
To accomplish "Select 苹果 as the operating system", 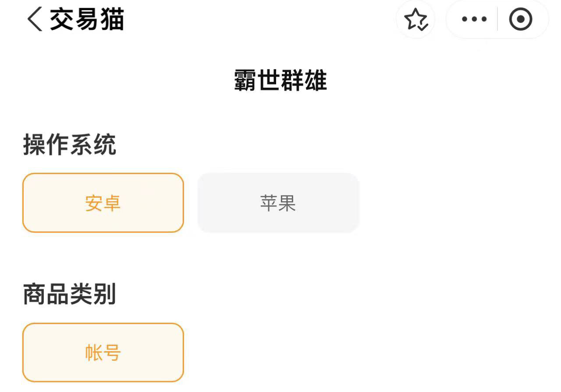I will [x=278, y=203].
